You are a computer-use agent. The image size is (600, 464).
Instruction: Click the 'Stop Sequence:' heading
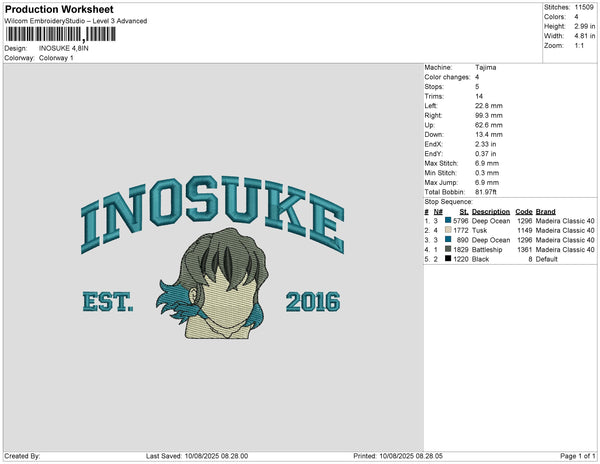click(448, 202)
